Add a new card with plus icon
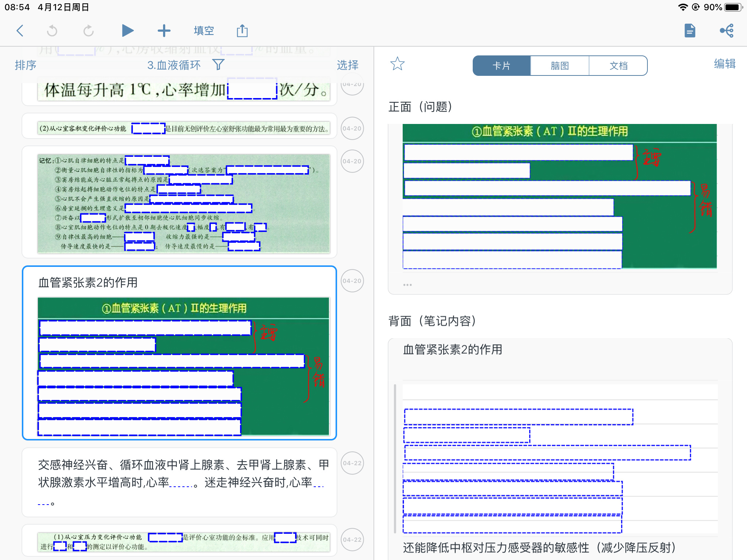This screenshot has width=747, height=560. (164, 31)
